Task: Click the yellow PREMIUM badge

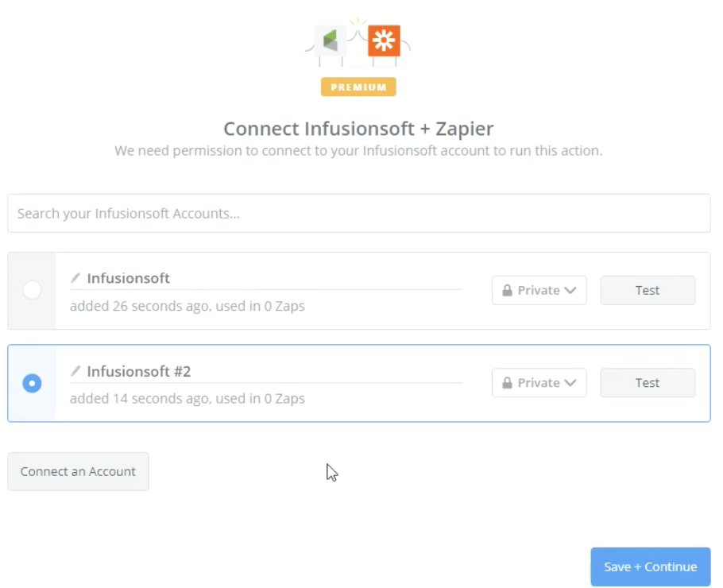Action: (358, 87)
